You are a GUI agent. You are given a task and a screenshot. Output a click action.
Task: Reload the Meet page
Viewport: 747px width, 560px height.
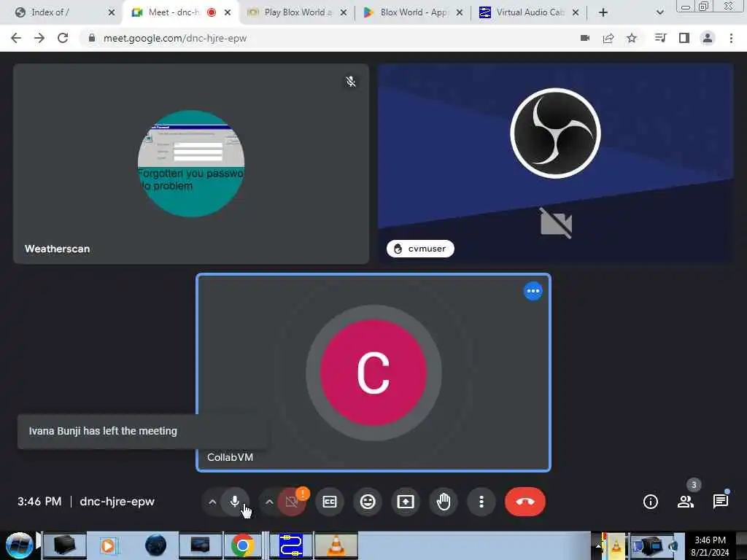tap(63, 38)
